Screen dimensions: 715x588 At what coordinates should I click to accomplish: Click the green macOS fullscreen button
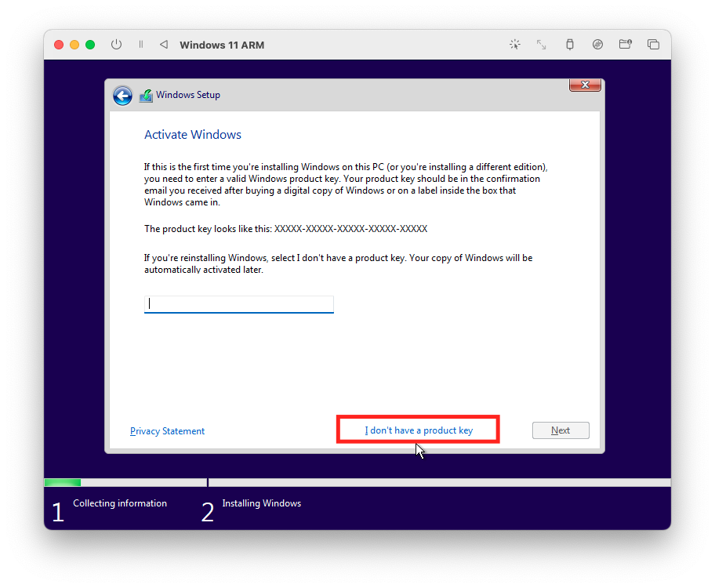tap(90, 45)
